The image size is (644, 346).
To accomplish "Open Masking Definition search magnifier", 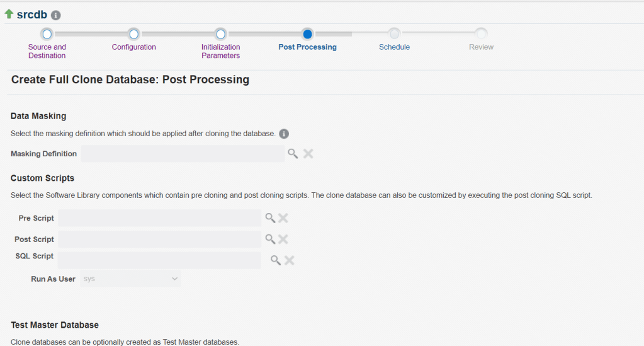I will tap(293, 153).
